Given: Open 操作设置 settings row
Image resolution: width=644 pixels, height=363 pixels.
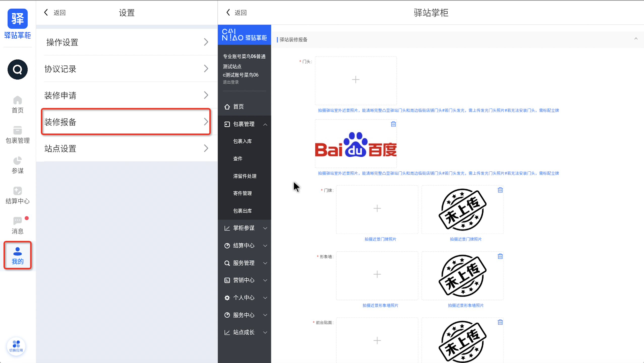Looking at the screenshot, I should [x=127, y=42].
